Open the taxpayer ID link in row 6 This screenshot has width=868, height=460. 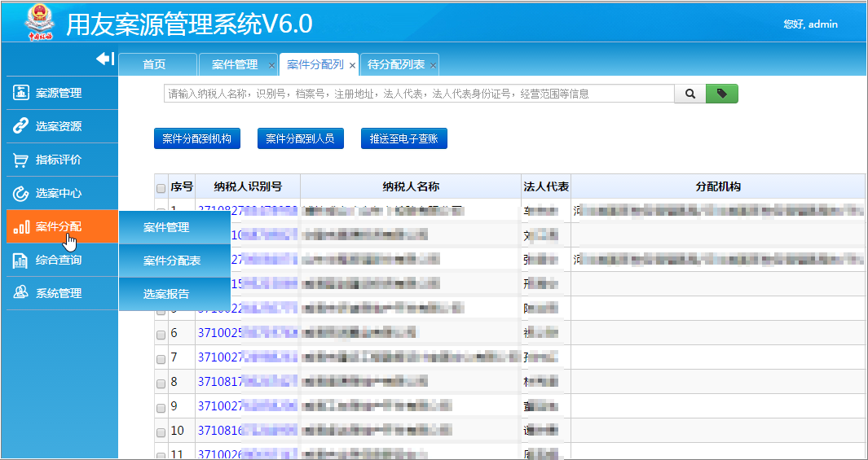tap(248, 333)
